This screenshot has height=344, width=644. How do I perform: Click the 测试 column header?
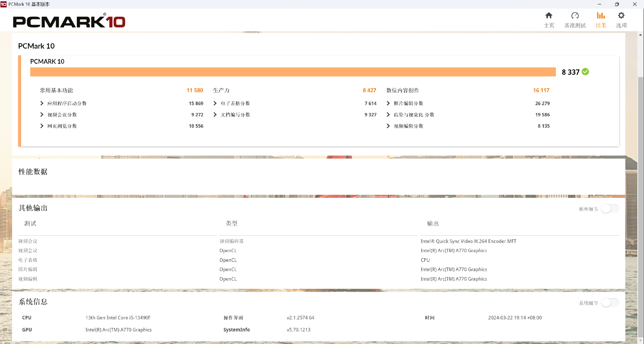tap(30, 223)
